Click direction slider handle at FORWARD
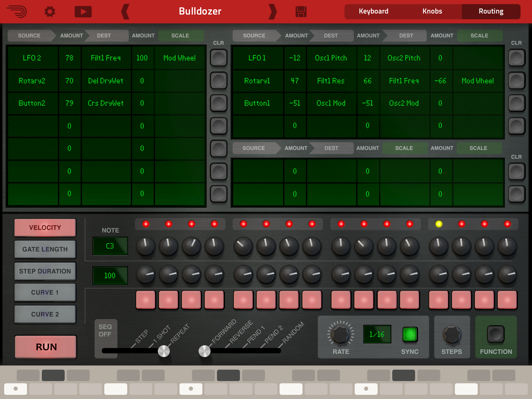 [x=205, y=351]
